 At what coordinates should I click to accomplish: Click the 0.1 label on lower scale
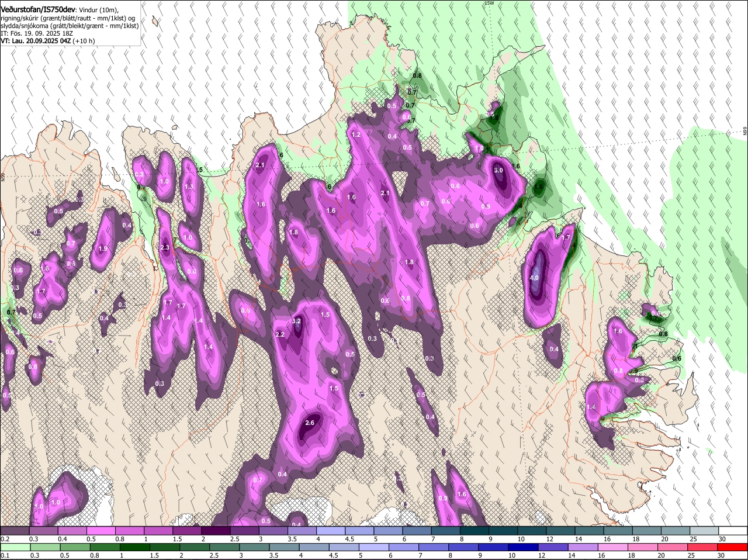coord(5,555)
